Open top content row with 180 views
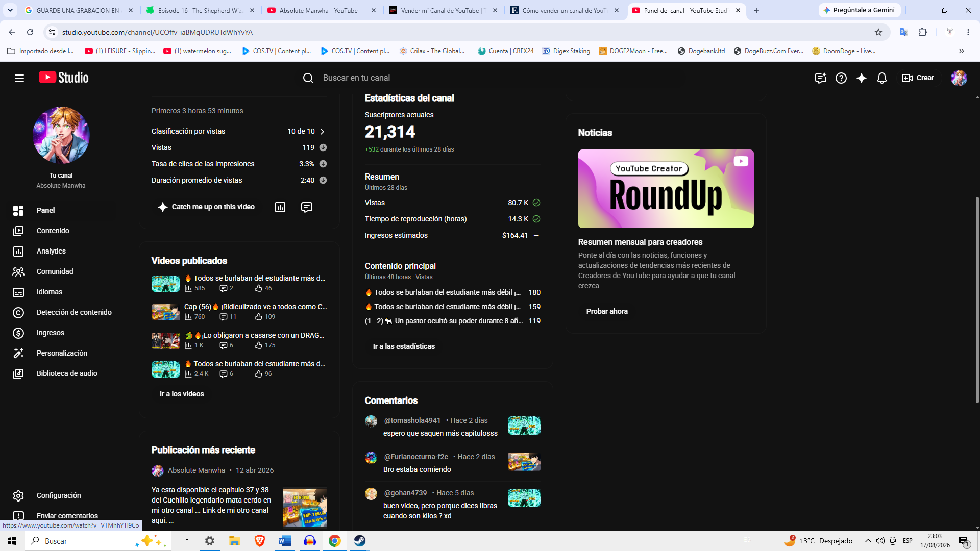This screenshot has height=551, width=980. [452, 292]
